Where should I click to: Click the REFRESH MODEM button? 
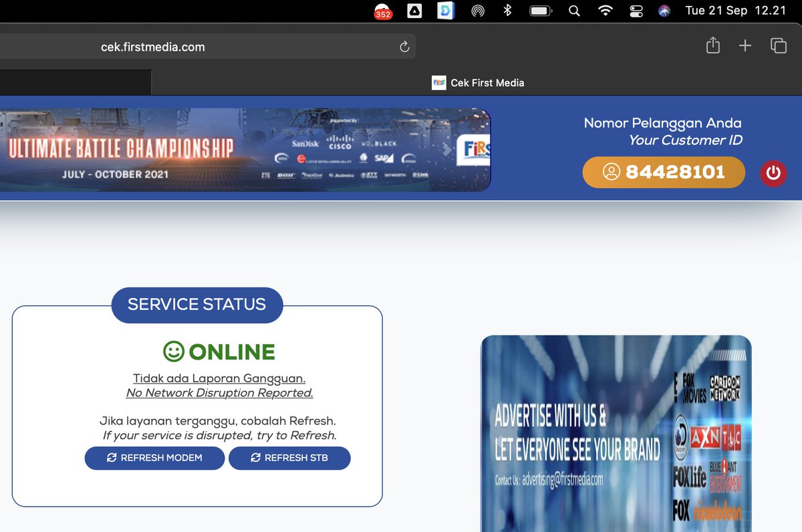pyautogui.click(x=154, y=458)
